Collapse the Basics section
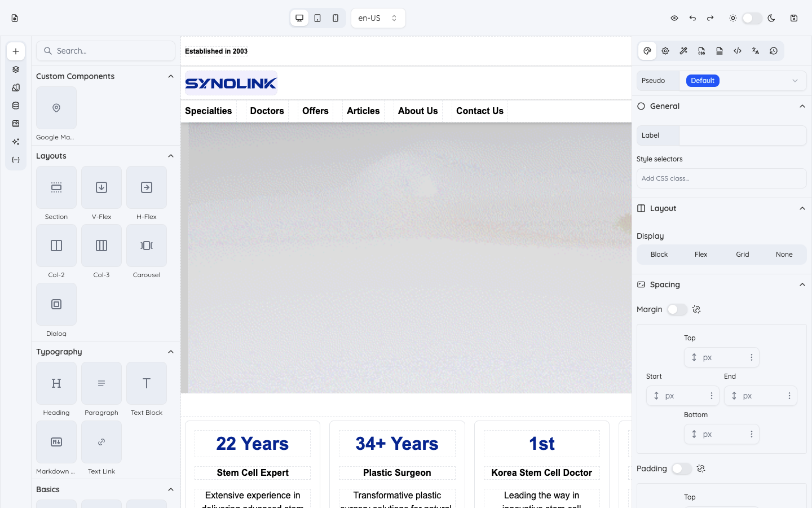 coord(171,489)
